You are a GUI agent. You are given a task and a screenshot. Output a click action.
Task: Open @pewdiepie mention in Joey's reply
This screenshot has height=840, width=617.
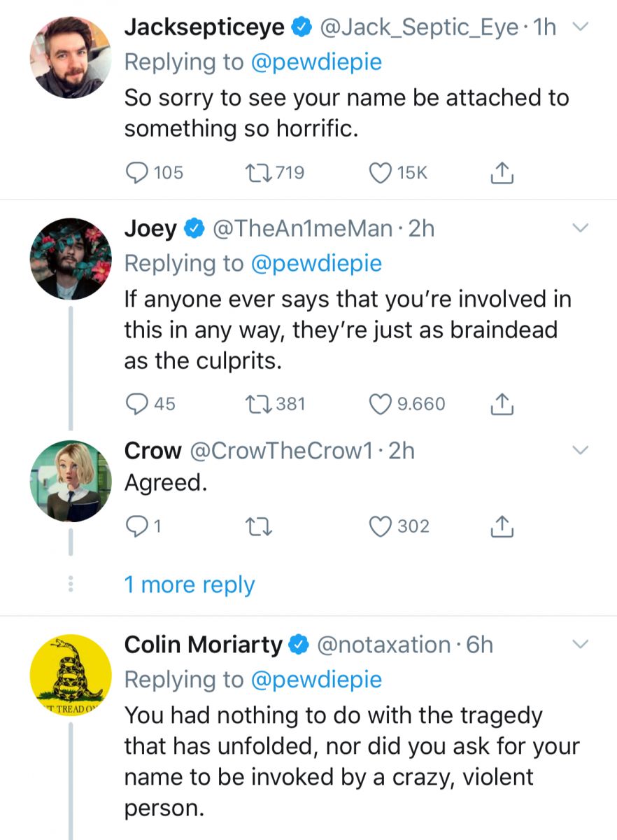316,263
